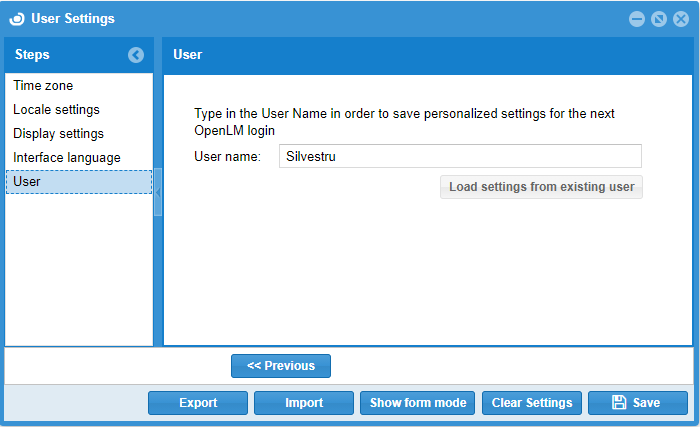This screenshot has height=427, width=700.
Task: Choose the Interface language step
Action: point(66,158)
